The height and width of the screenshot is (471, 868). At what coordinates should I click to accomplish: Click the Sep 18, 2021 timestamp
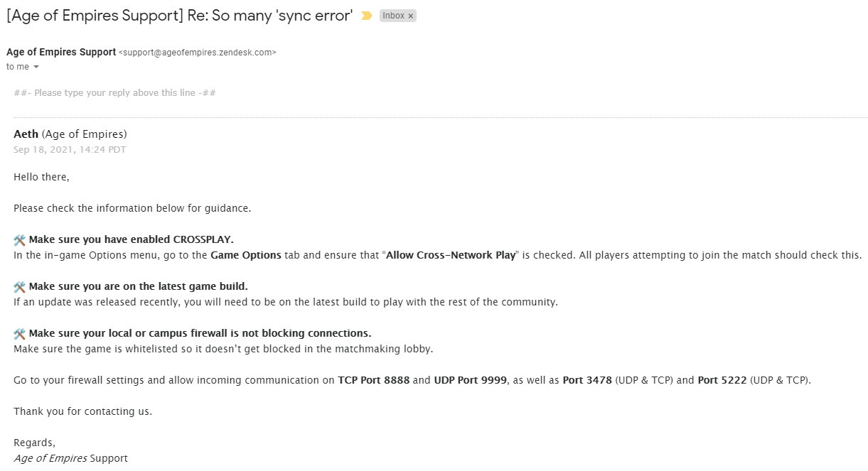point(70,150)
